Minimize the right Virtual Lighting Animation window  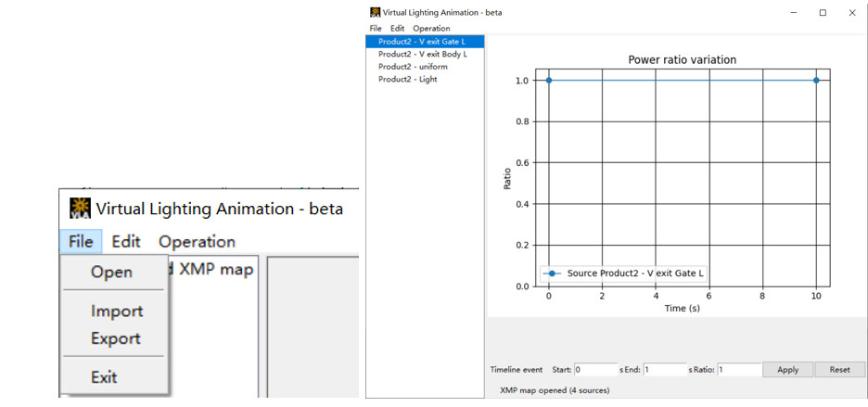click(795, 13)
